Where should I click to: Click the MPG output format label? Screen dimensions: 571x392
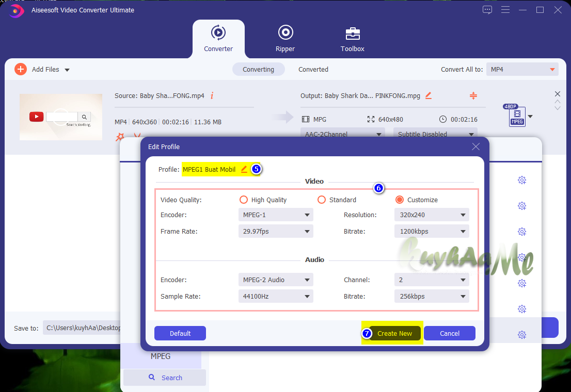[x=320, y=119]
